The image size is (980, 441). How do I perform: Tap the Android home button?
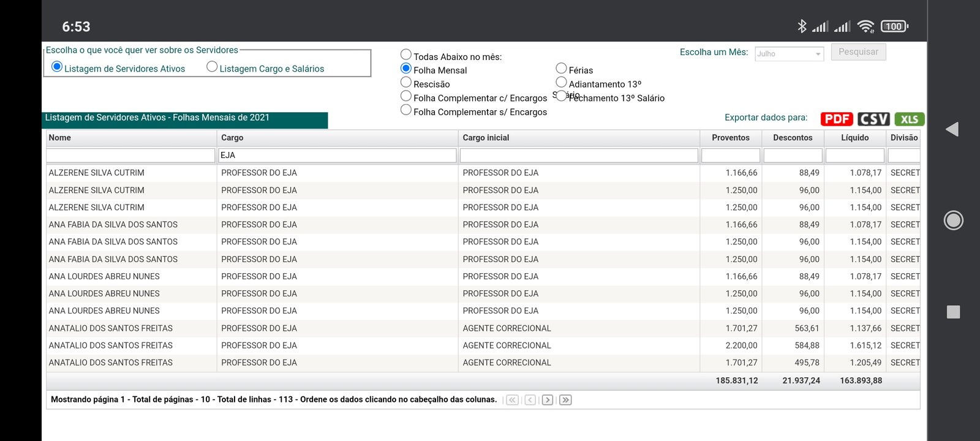coord(953,220)
